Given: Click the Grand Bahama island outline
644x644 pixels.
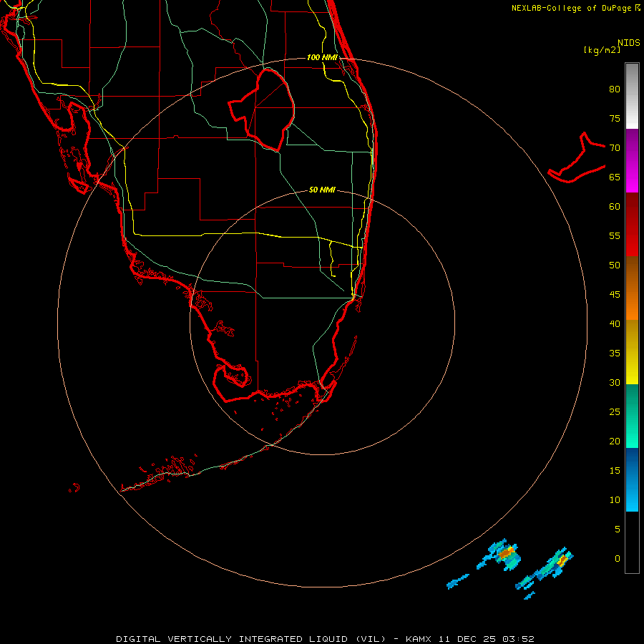Looking at the screenshot, I should (x=577, y=157).
